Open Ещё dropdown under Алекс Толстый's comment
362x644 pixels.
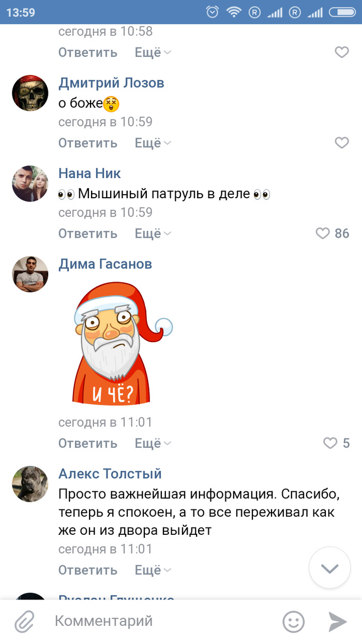pyautogui.click(x=153, y=570)
